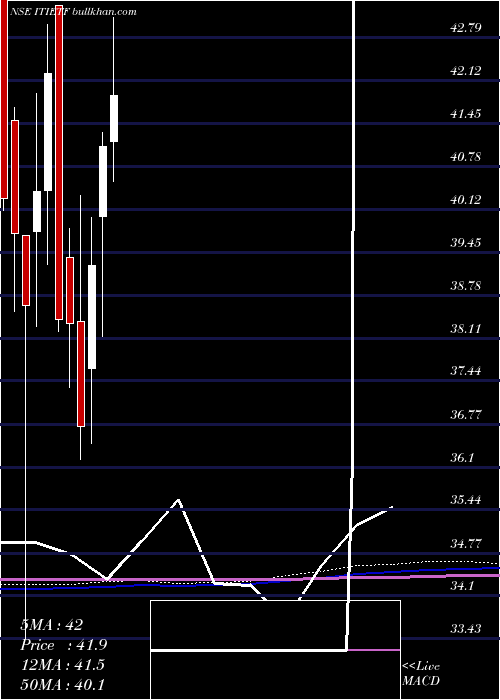Click the 38.78 price axis label
This screenshot has height=700, width=500.
tap(466, 286)
